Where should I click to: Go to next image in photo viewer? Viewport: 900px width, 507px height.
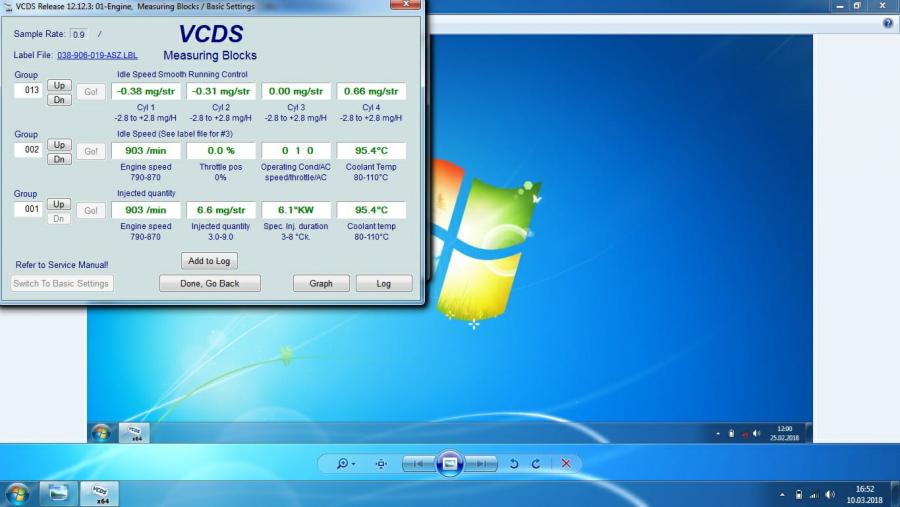tap(482, 464)
